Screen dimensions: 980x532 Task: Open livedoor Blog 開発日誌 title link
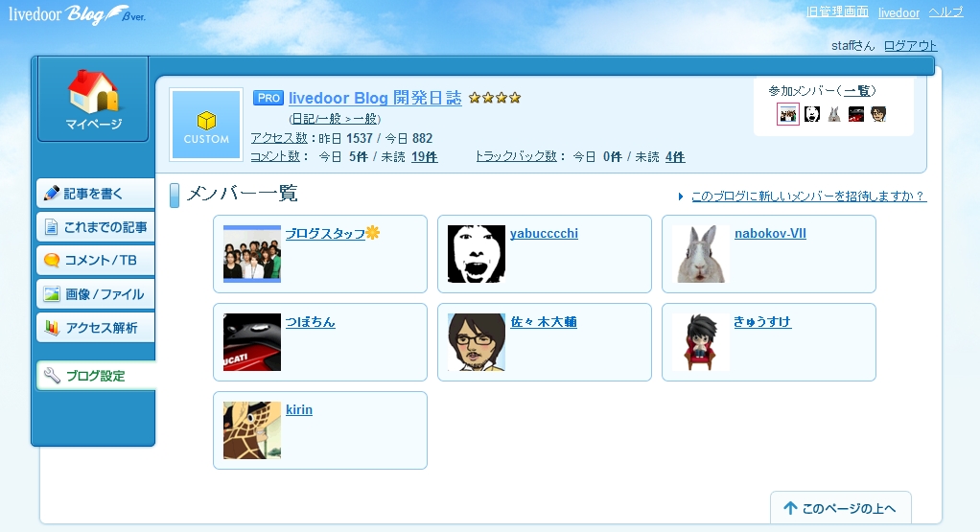(375, 98)
